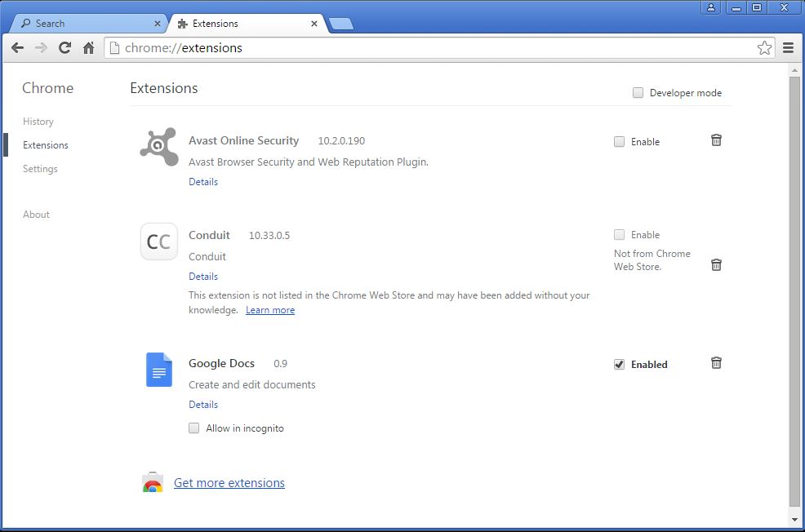The height and width of the screenshot is (532, 805).
Task: Disable Google Docs via Enabled checkbox
Action: click(619, 364)
